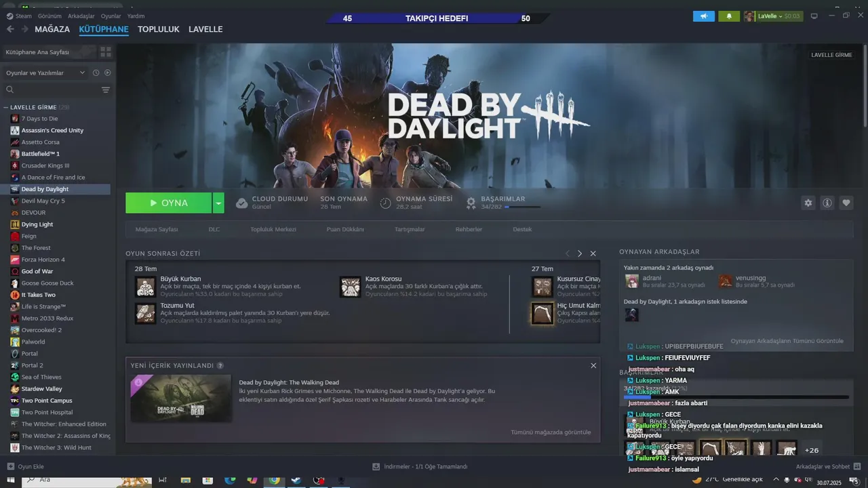Viewport: 868px width, 488px height.
Task: Open Büyük Kurban achievement icon
Action: [146, 287]
